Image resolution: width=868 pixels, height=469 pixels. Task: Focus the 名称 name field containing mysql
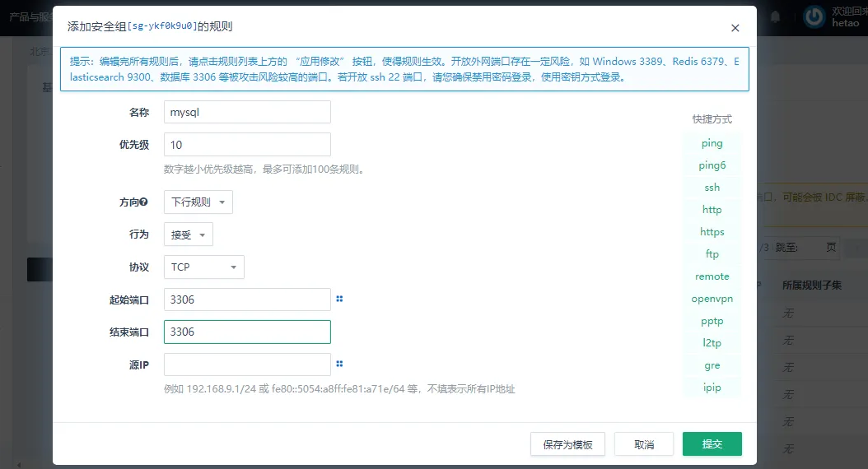click(247, 112)
